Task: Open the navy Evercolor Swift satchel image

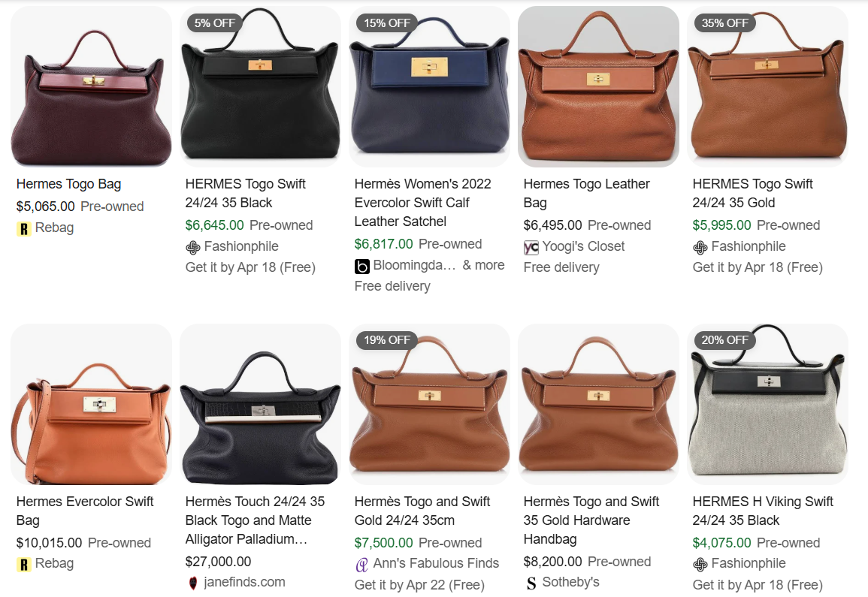Action: pos(430,87)
